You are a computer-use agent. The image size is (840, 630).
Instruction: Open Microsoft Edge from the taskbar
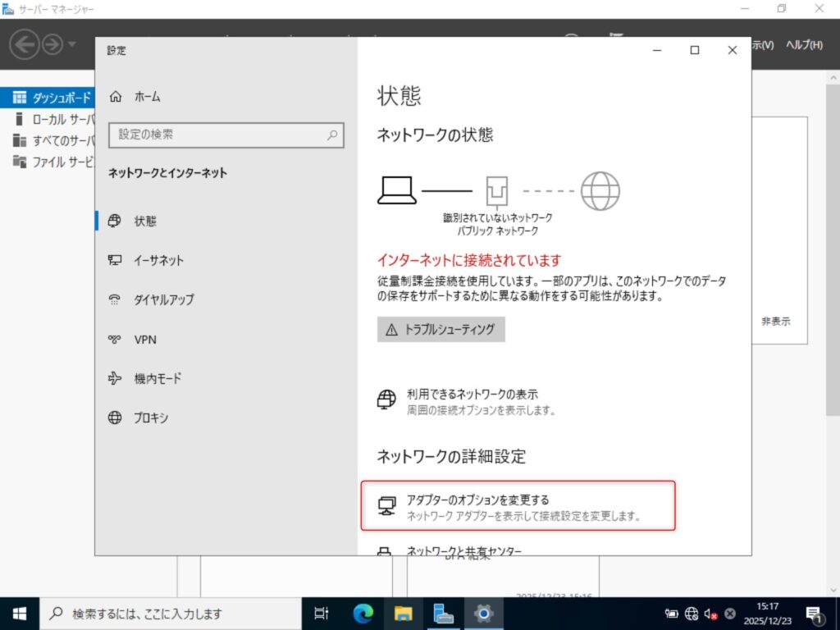pos(363,613)
